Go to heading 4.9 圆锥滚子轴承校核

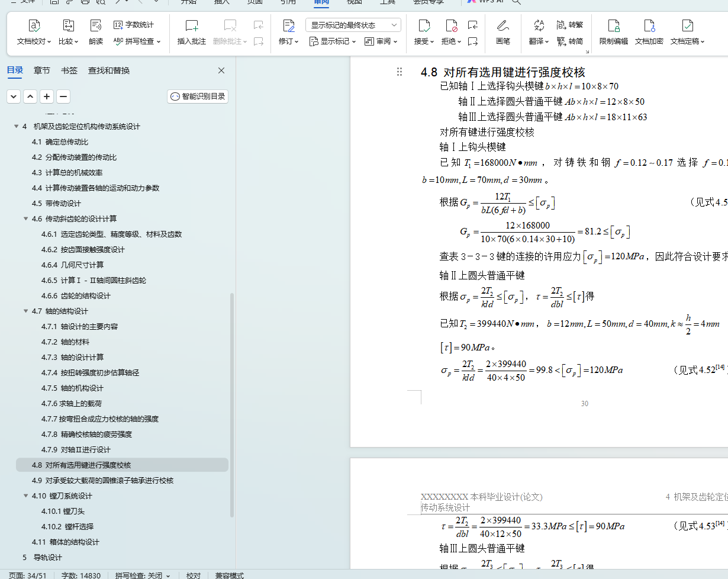[102, 481]
